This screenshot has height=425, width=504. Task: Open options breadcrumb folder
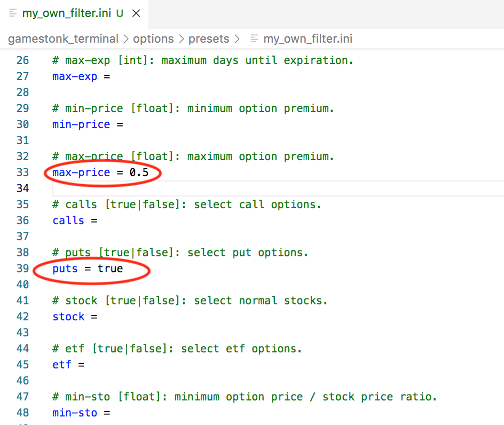(153, 39)
